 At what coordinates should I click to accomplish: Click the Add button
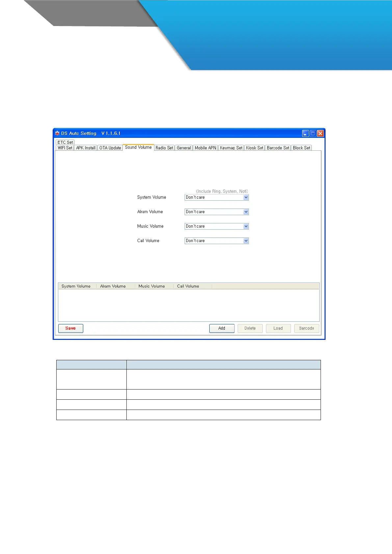[222, 328]
